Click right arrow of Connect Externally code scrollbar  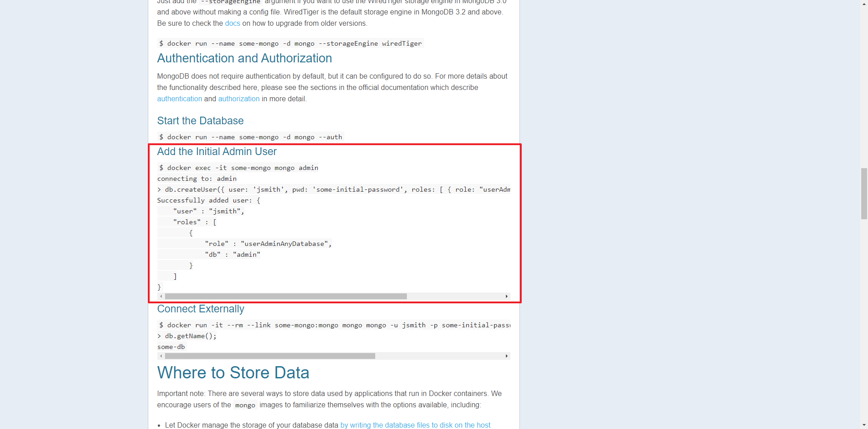(506, 356)
